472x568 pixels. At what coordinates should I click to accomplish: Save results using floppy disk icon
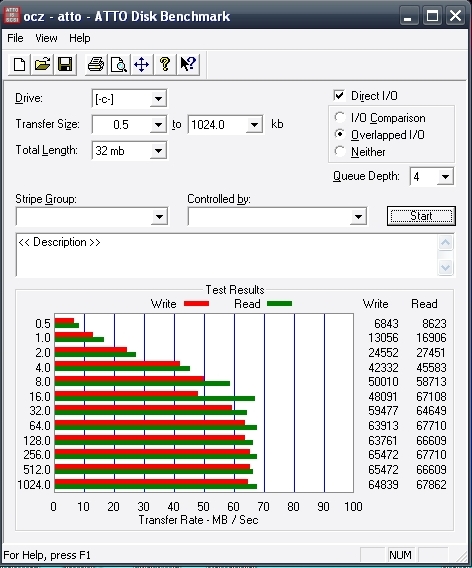click(65, 65)
